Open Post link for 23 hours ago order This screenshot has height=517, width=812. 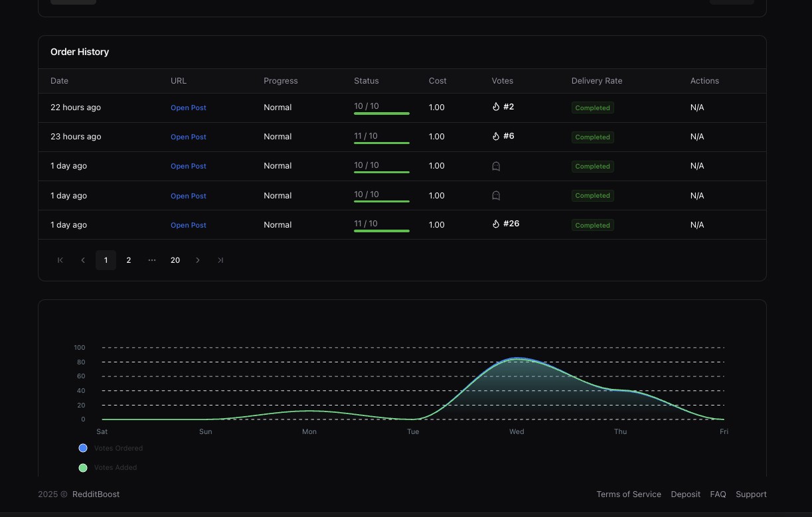click(189, 137)
